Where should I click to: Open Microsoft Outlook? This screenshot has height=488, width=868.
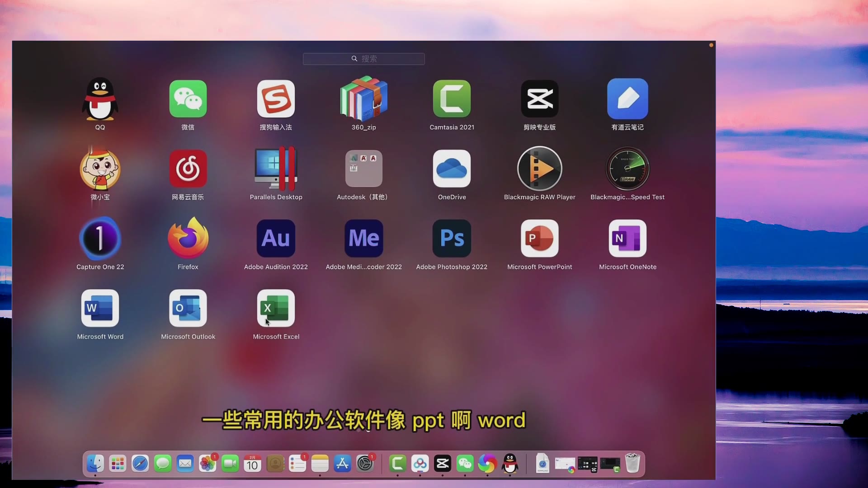(x=188, y=308)
